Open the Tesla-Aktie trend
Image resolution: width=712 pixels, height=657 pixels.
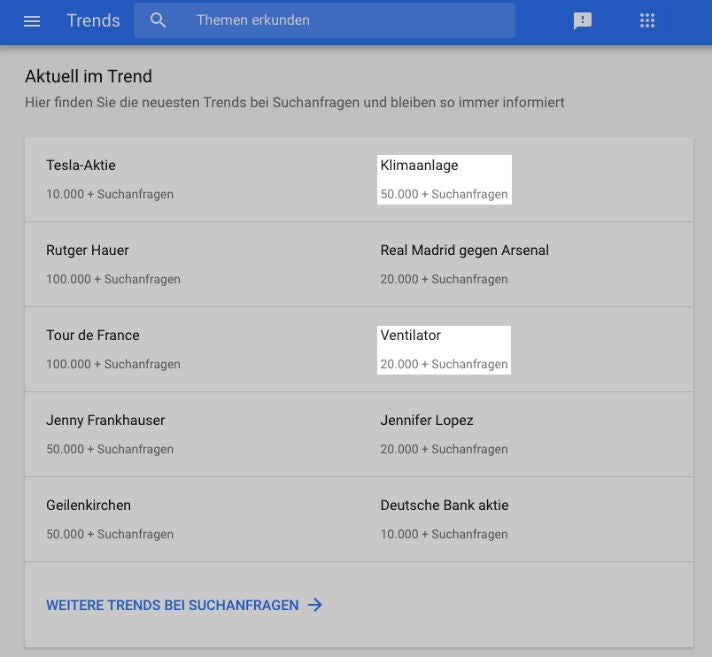point(88,166)
